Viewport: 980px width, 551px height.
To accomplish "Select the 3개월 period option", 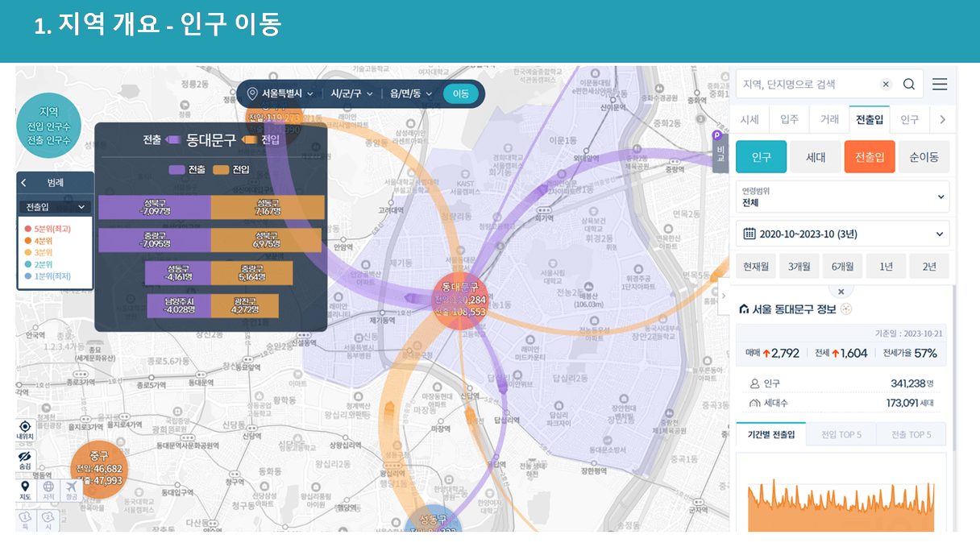I will 799,267.
